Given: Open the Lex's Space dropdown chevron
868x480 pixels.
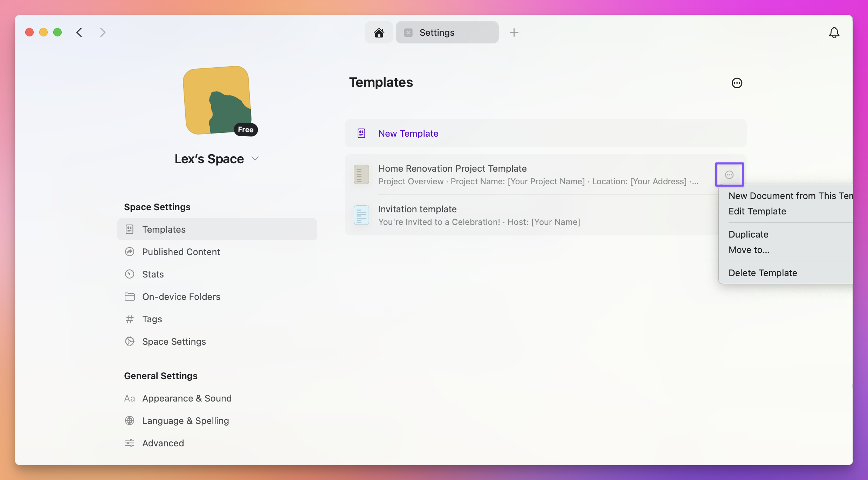Looking at the screenshot, I should (x=255, y=158).
